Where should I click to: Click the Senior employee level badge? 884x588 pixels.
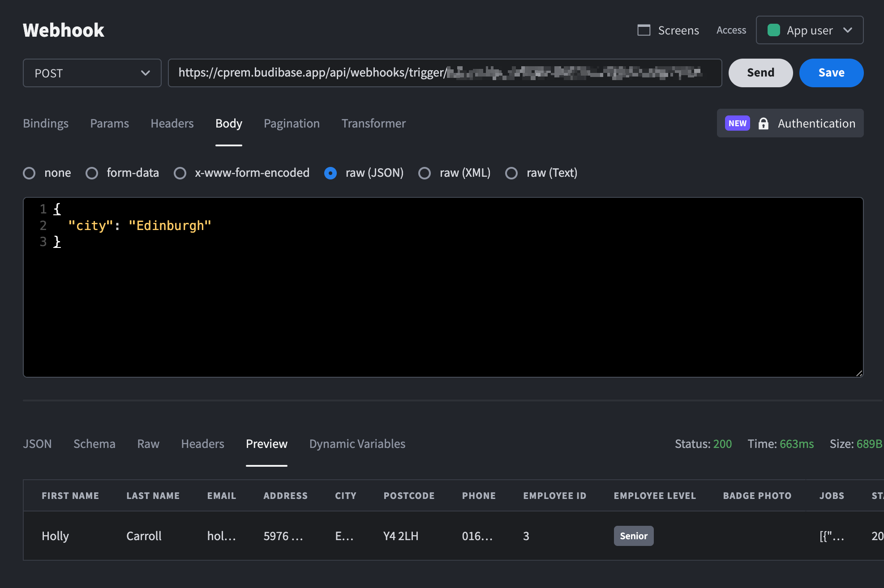click(633, 536)
